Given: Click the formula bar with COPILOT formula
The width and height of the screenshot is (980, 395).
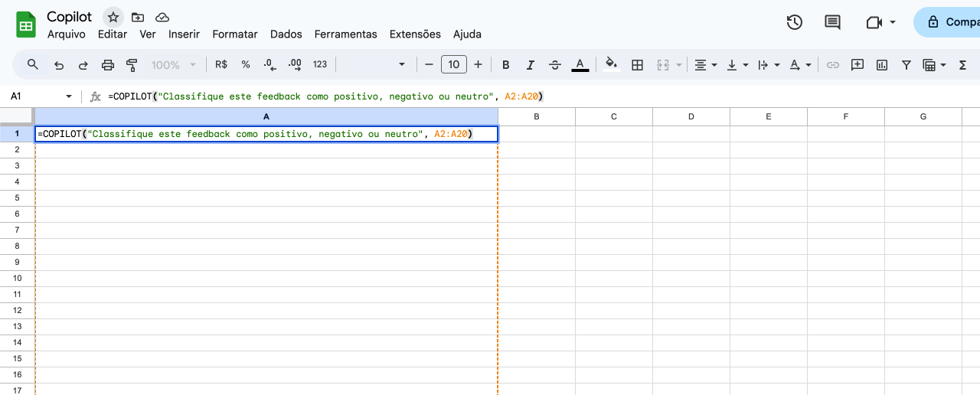Looking at the screenshot, I should [x=541, y=96].
